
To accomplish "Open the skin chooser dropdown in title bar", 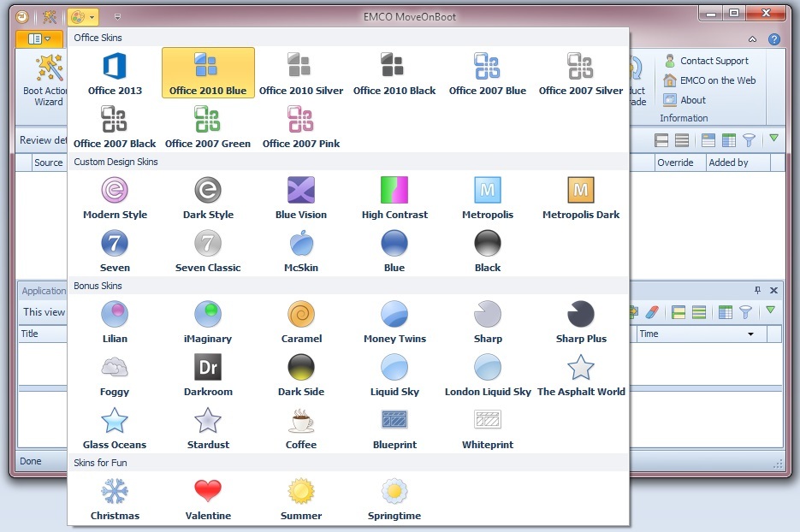I will 83,17.
